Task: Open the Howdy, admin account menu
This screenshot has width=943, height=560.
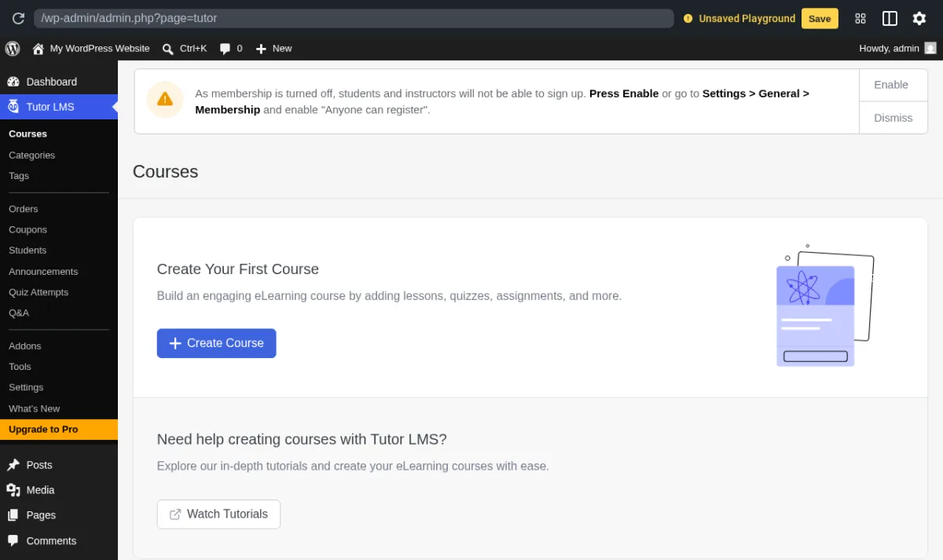Action: (897, 49)
